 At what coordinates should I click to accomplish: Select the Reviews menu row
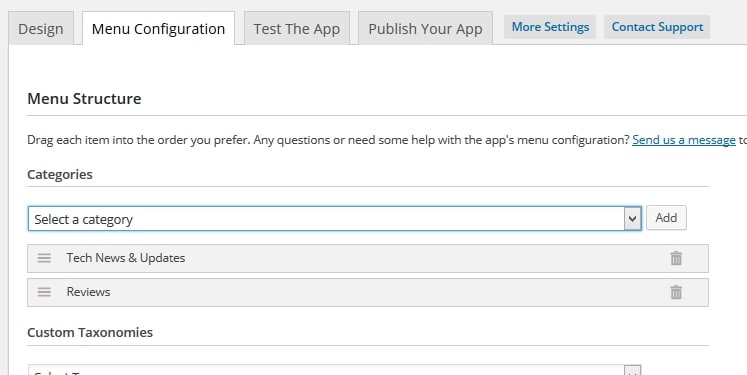[x=368, y=292]
